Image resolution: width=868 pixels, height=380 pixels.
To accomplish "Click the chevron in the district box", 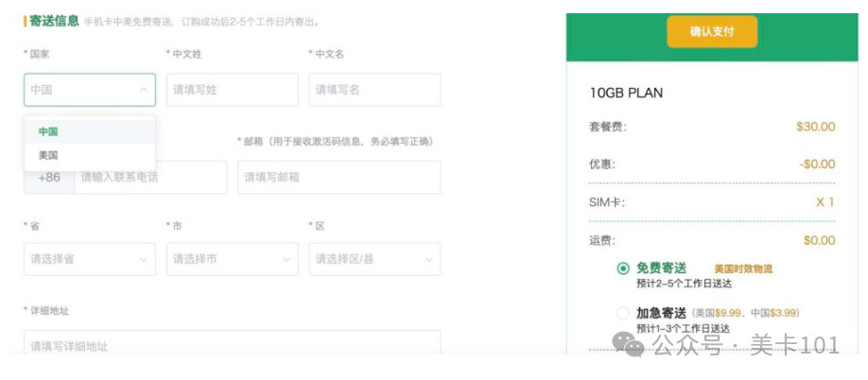I will click(428, 259).
